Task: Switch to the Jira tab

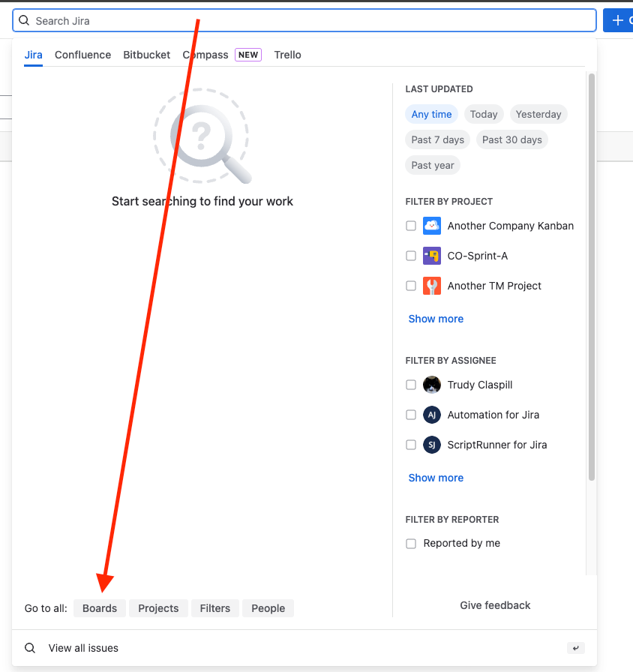Action: (33, 55)
